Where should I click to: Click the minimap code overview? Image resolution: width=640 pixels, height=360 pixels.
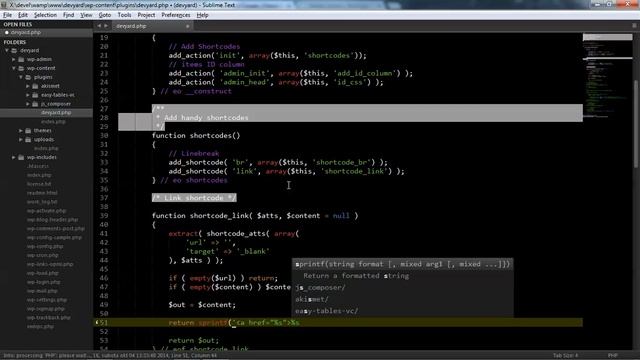pos(607,76)
